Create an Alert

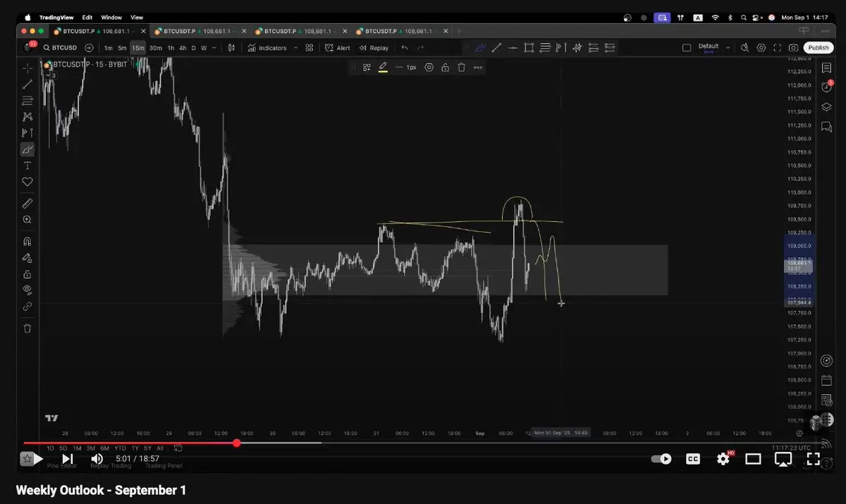338,48
